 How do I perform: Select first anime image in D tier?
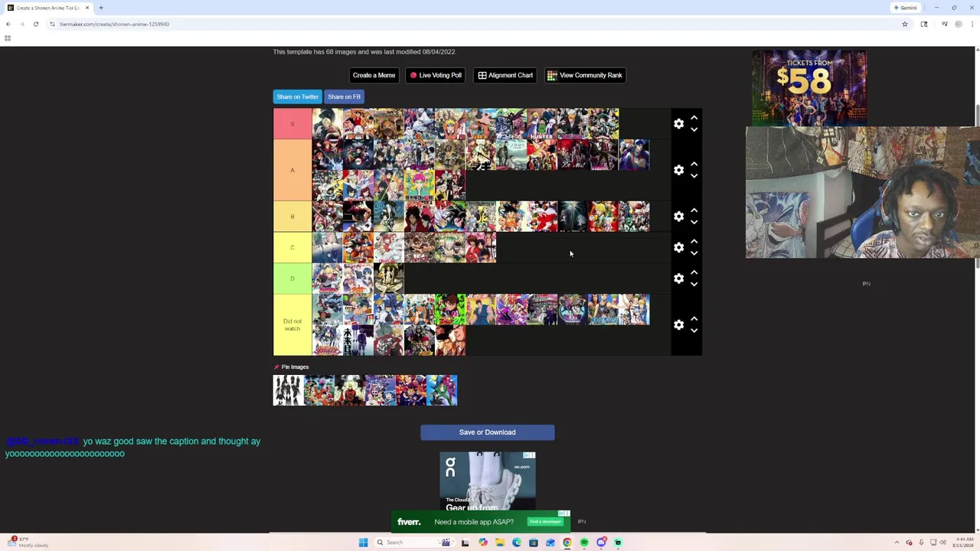(327, 279)
